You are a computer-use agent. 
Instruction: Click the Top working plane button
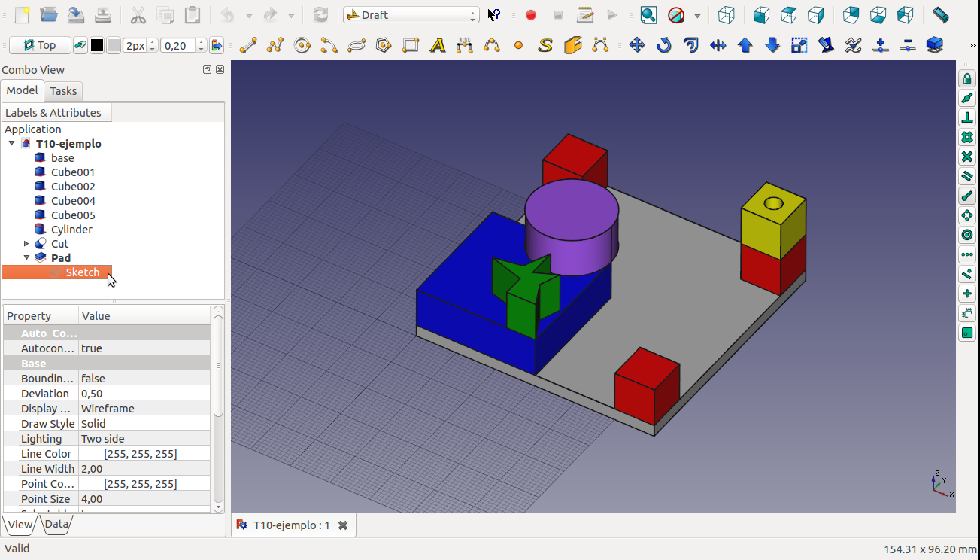point(40,46)
